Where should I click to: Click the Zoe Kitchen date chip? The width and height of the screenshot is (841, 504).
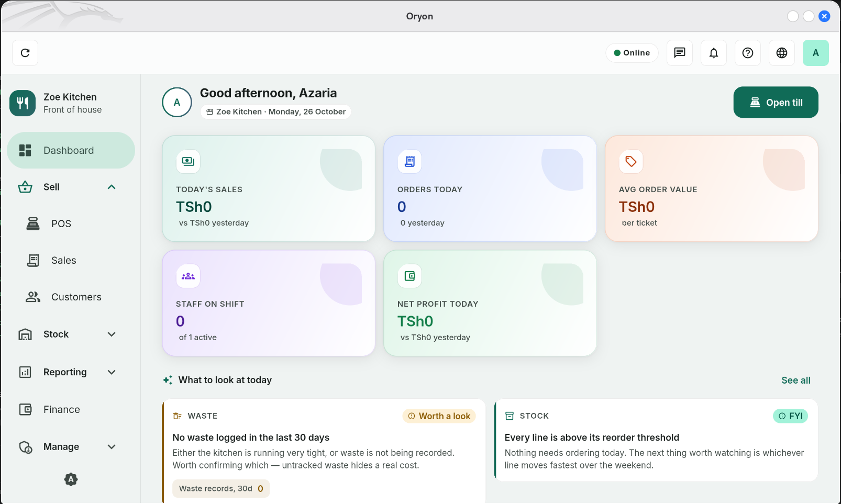[275, 111]
